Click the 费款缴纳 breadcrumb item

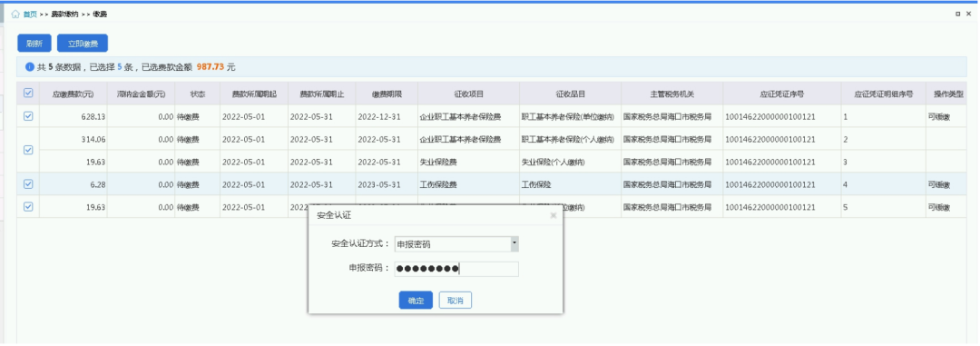[64, 15]
